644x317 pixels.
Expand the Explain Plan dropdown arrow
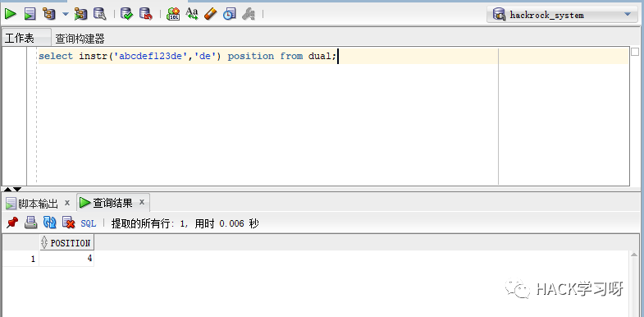tap(66, 14)
